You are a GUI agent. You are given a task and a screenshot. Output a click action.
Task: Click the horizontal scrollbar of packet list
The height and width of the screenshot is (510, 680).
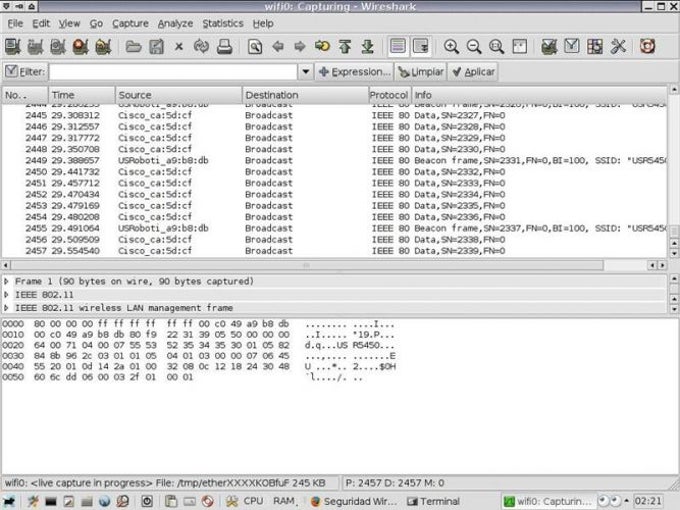pos(307,265)
